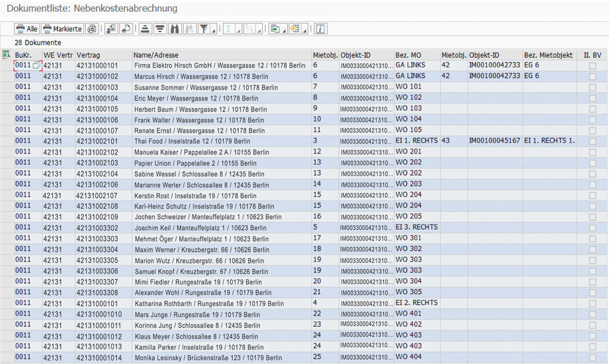Click the value help icon in BuKr. cell 0011
Screen dimensions: 609x364
tap(36, 66)
